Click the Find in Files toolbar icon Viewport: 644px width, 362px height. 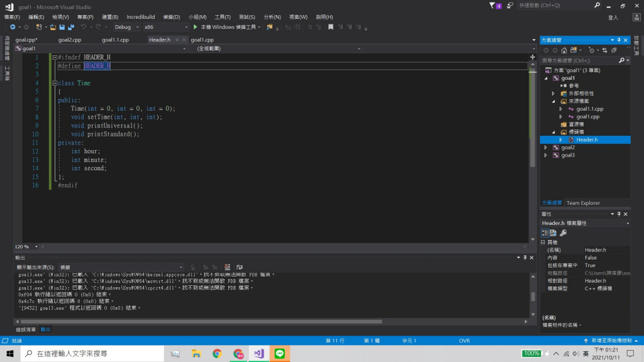click(269, 27)
